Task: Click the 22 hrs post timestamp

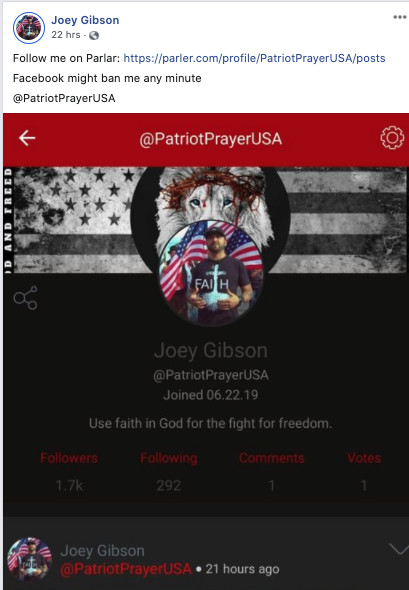Action: (x=66, y=35)
